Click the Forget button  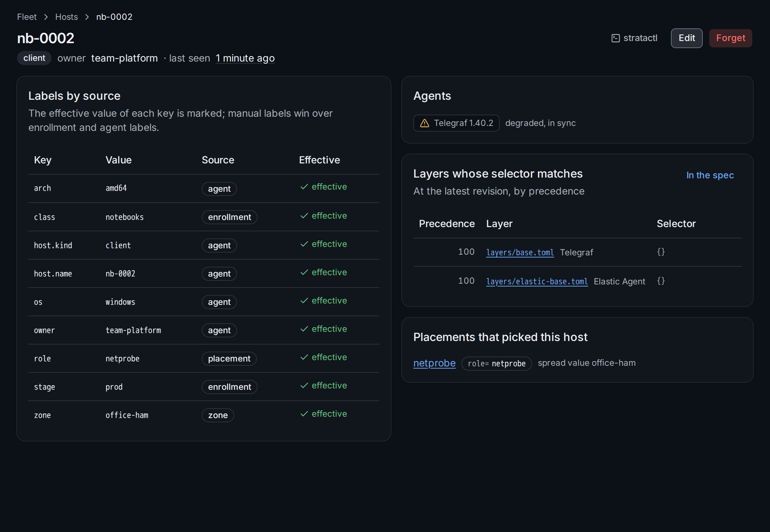[730, 38]
